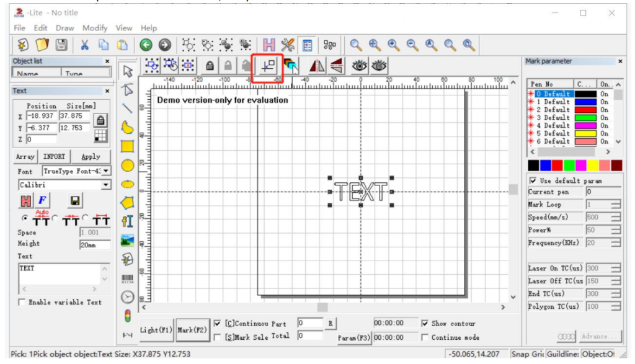
Task: Open the TrueType Font type dropdown
Action: point(105,171)
